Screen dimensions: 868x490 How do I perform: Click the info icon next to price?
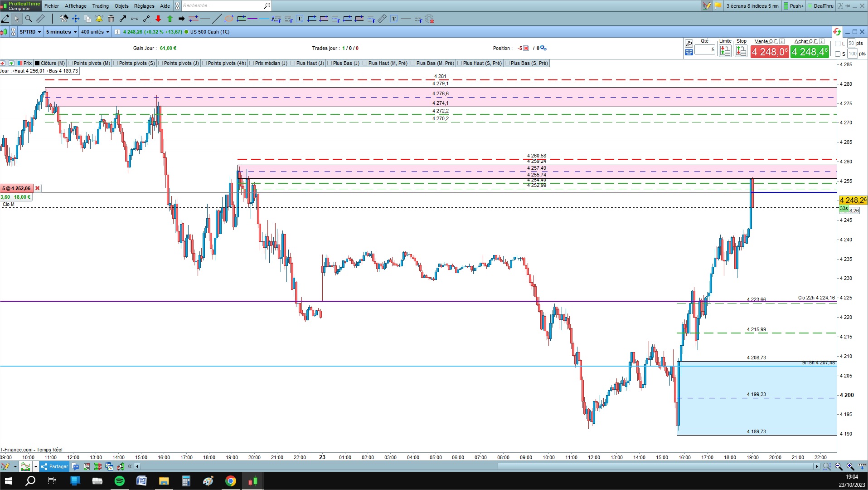117,32
